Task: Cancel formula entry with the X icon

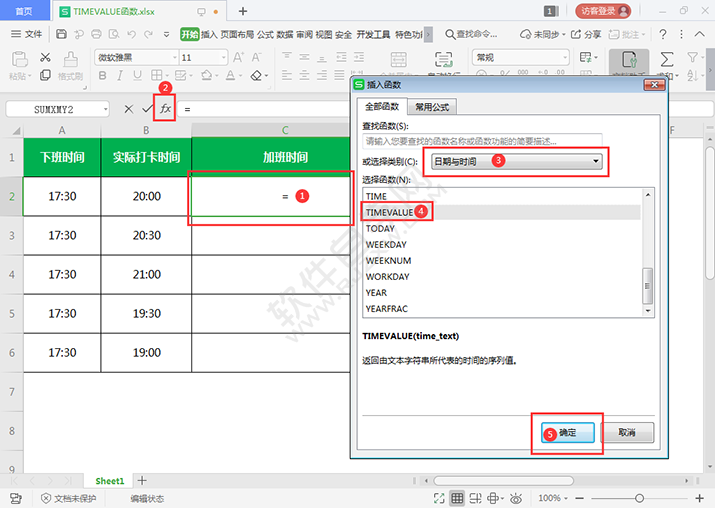Action: (129, 109)
